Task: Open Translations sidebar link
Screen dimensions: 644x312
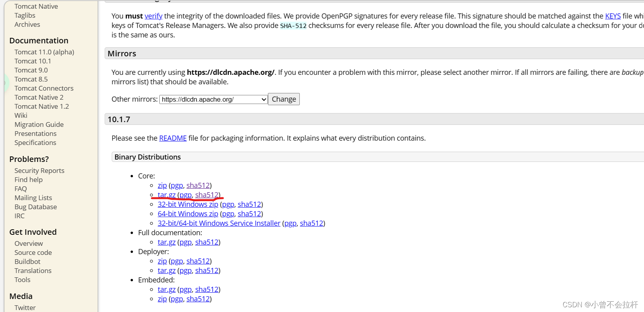Action: [33, 271]
